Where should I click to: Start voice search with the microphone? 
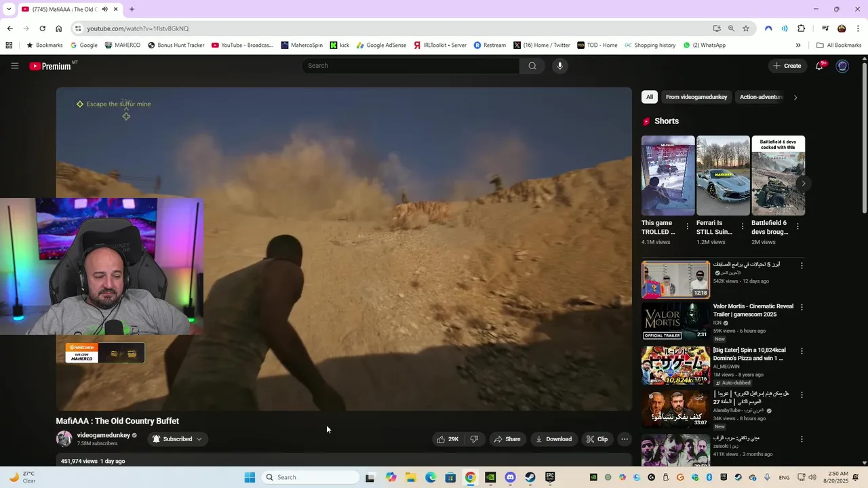click(x=559, y=66)
